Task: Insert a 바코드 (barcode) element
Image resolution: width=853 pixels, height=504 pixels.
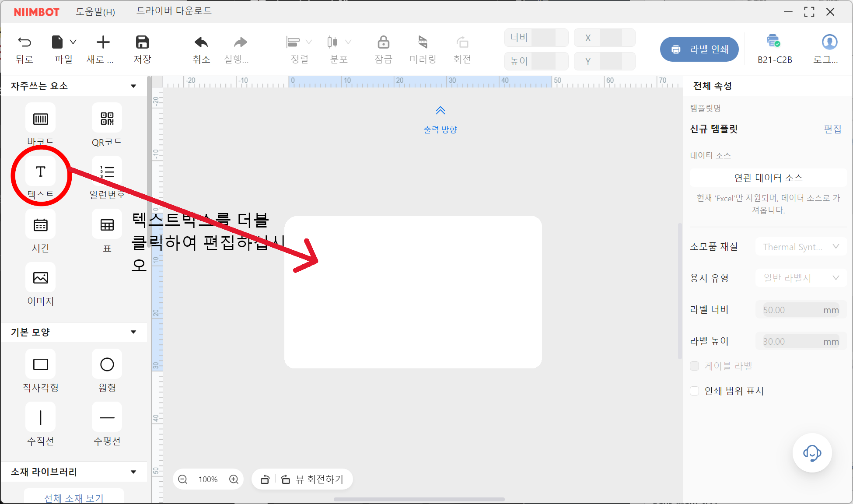Action: point(40,119)
